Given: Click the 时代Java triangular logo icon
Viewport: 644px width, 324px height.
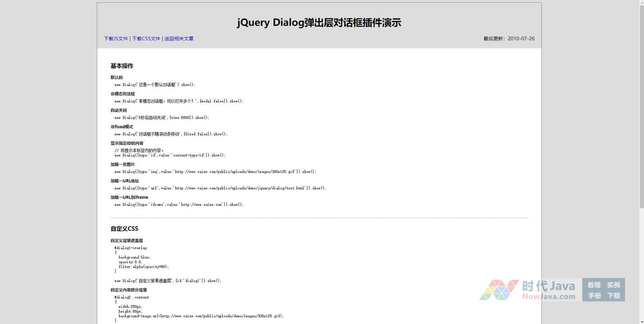Looking at the screenshot, I should pyautogui.click(x=498, y=290).
